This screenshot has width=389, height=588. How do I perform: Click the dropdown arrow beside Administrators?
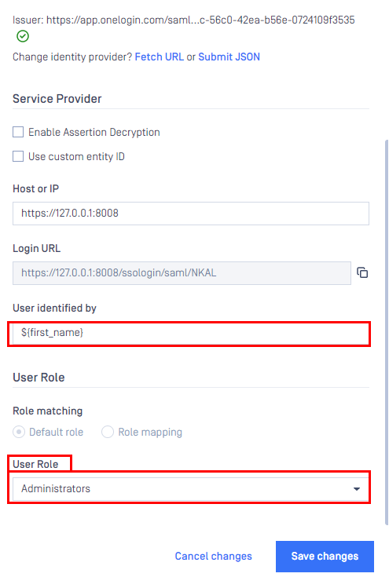click(x=357, y=488)
